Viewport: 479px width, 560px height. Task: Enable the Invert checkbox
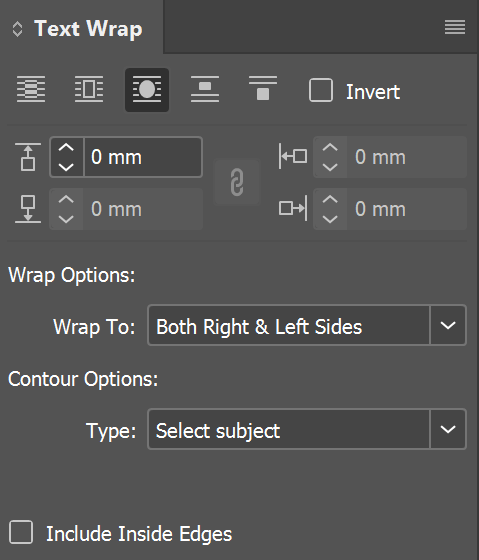[321, 90]
